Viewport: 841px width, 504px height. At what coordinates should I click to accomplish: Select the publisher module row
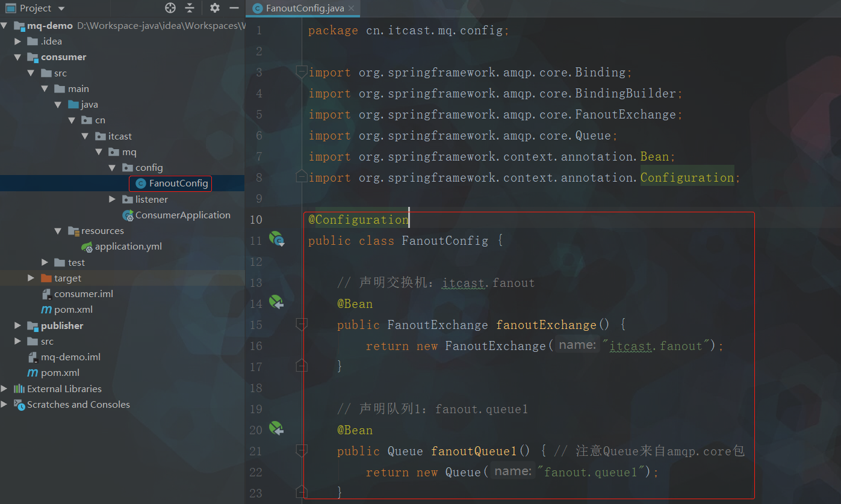pyautogui.click(x=122, y=325)
